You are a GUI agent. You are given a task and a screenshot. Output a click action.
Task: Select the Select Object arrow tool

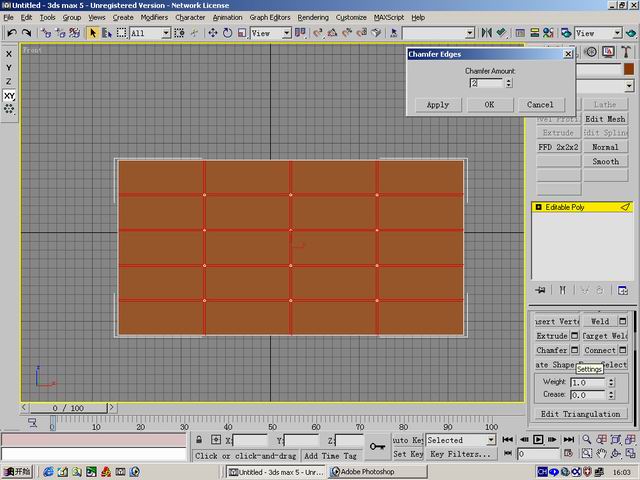pyautogui.click(x=93, y=33)
